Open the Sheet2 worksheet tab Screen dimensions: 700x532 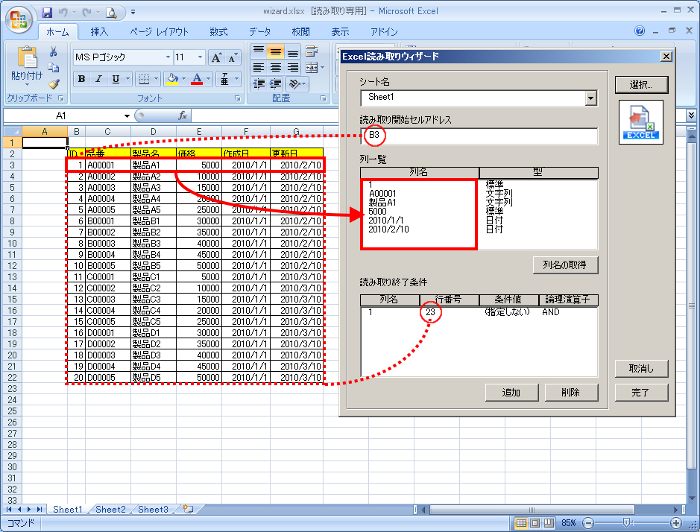point(111,509)
